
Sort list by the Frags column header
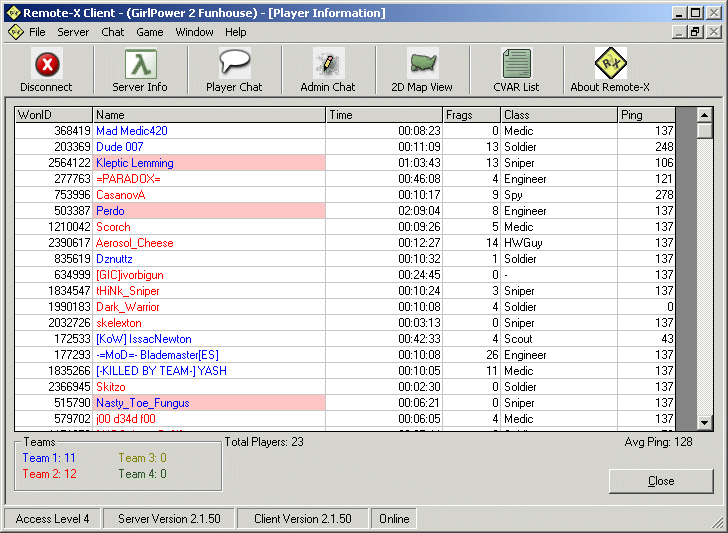click(x=471, y=115)
